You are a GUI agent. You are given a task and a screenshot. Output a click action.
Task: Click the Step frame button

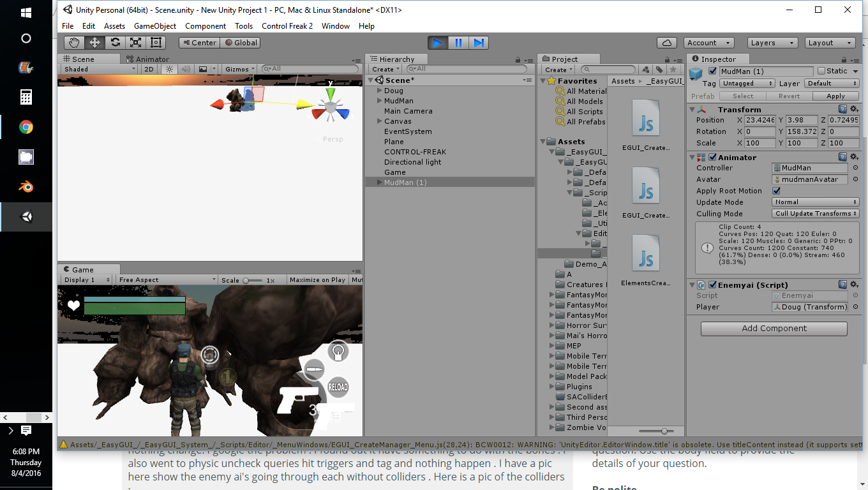pos(479,43)
